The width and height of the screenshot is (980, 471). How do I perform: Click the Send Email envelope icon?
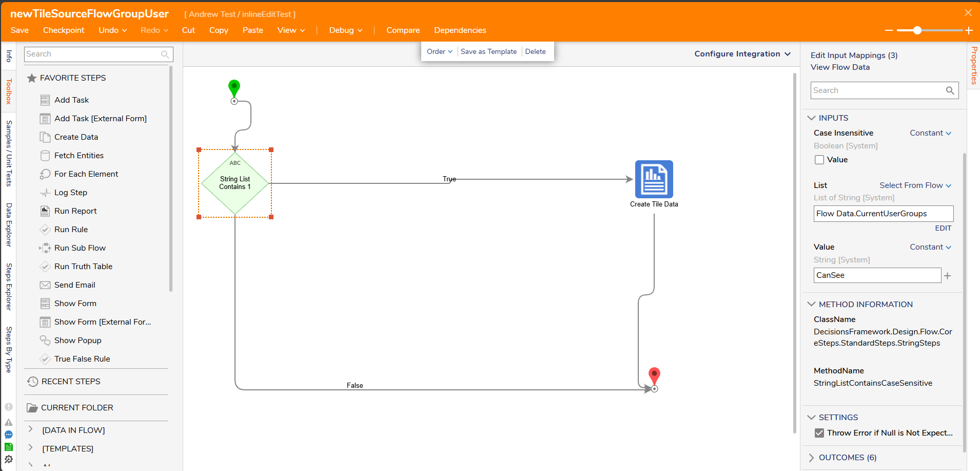click(45, 285)
